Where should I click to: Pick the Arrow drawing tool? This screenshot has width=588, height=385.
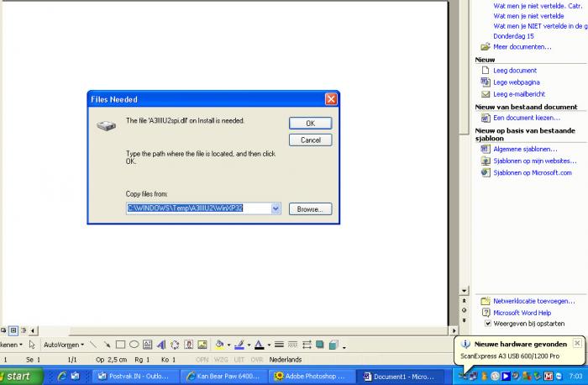(107, 345)
